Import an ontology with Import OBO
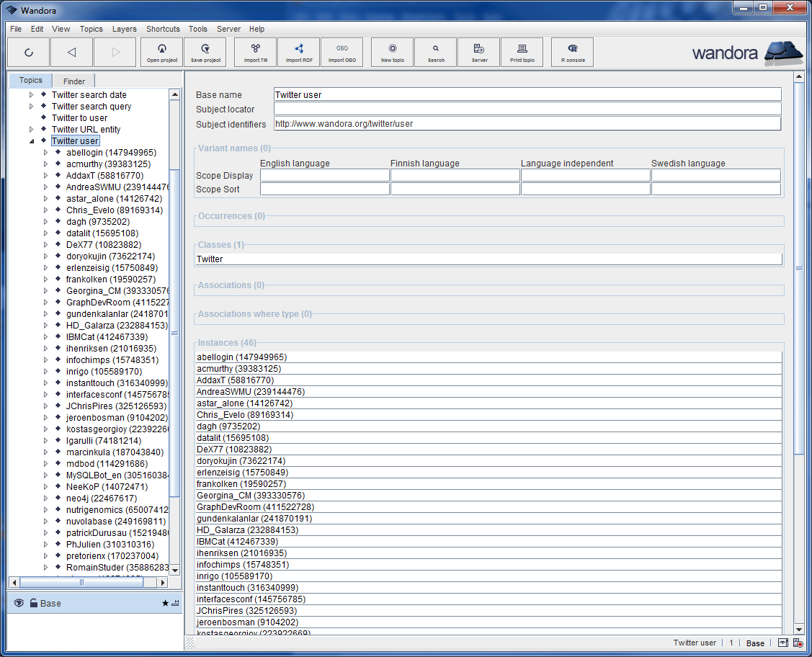The width and height of the screenshot is (812, 657). click(x=342, y=52)
